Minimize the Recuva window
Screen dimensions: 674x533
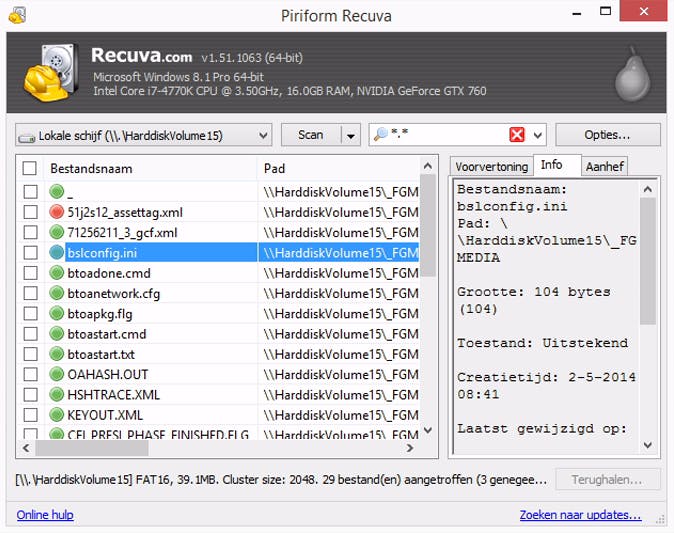point(577,13)
